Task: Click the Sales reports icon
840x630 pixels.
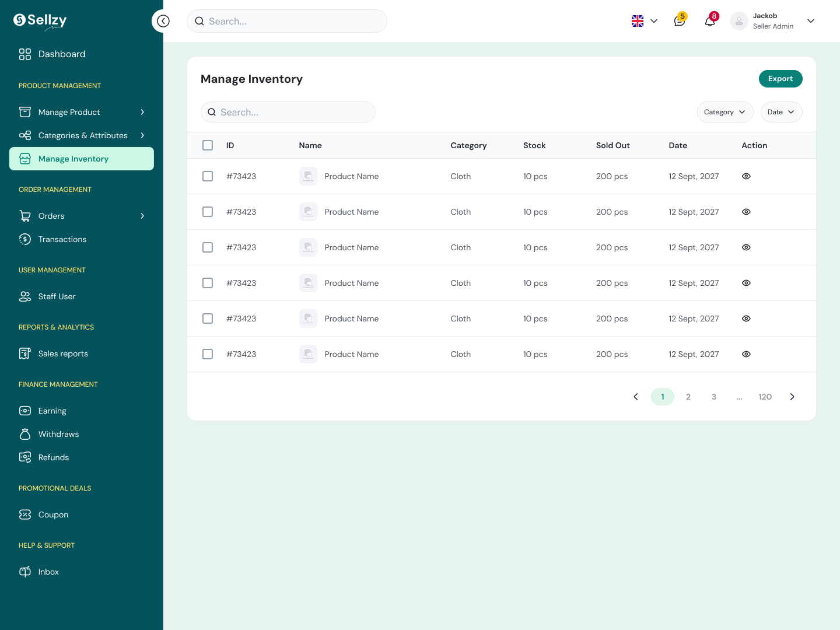Action: tap(24, 353)
